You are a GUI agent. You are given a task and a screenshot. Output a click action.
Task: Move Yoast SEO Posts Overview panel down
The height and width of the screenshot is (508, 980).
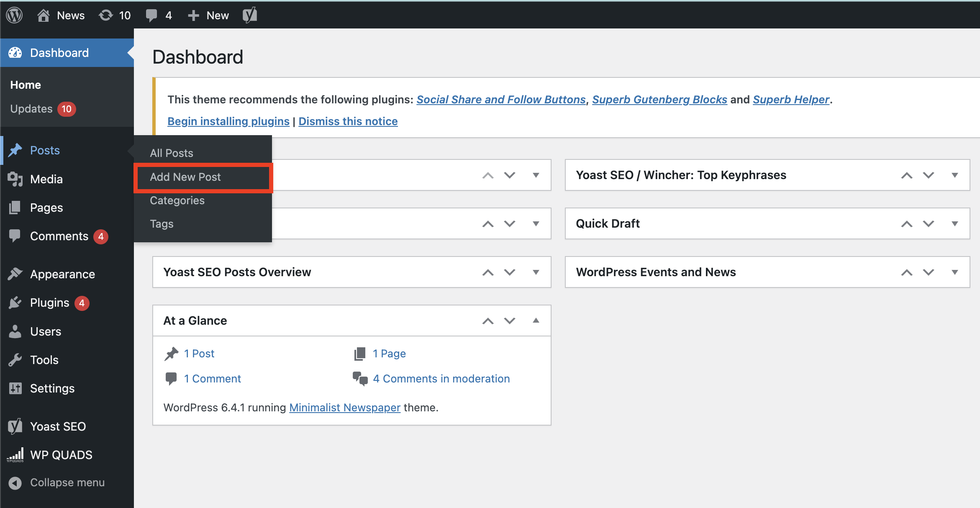pyautogui.click(x=510, y=272)
